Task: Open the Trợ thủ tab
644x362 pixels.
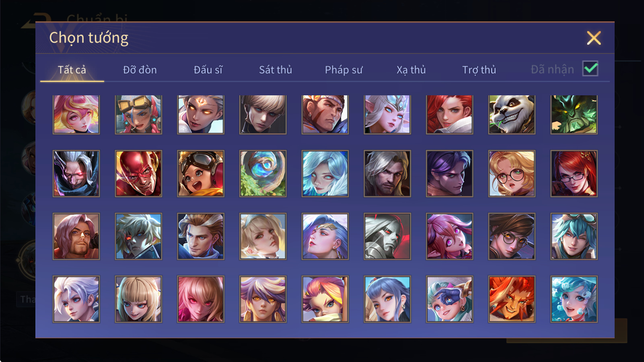Action: point(479,70)
